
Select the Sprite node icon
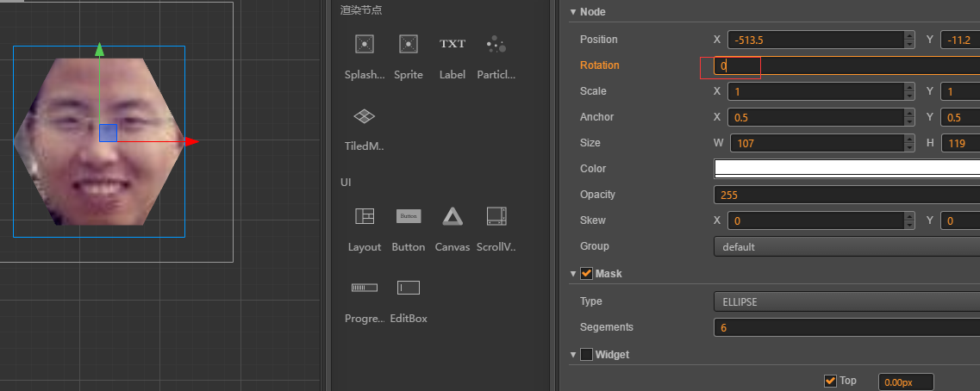click(x=409, y=44)
